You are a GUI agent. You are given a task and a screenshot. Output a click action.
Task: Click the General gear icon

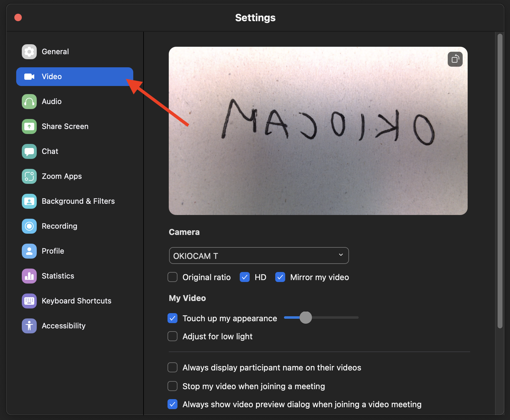coord(29,52)
